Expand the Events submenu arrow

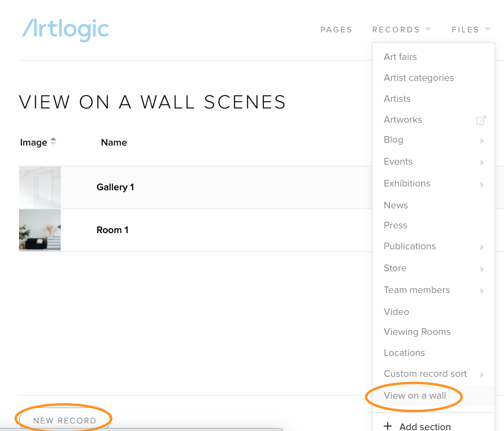482,163
